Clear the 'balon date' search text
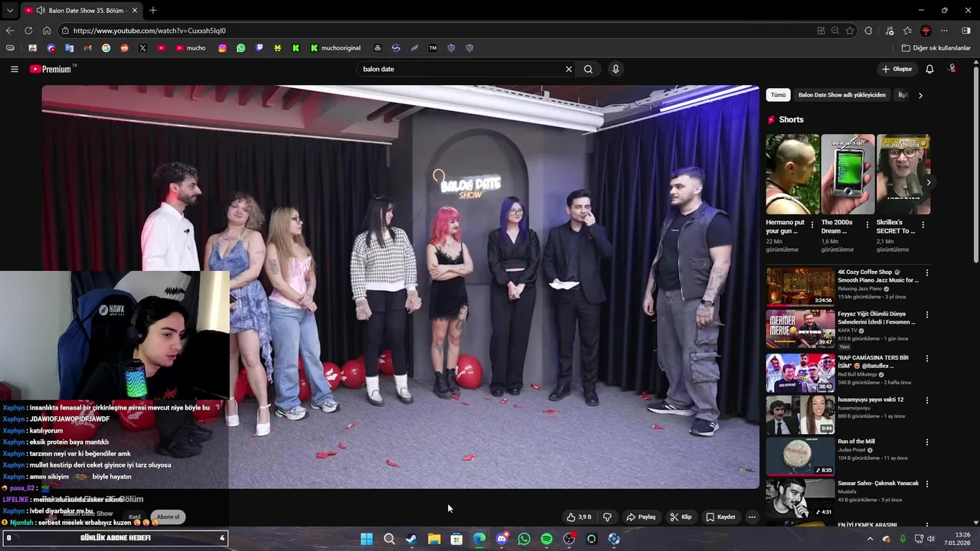Screen dimensions: 980x551 click(569, 69)
